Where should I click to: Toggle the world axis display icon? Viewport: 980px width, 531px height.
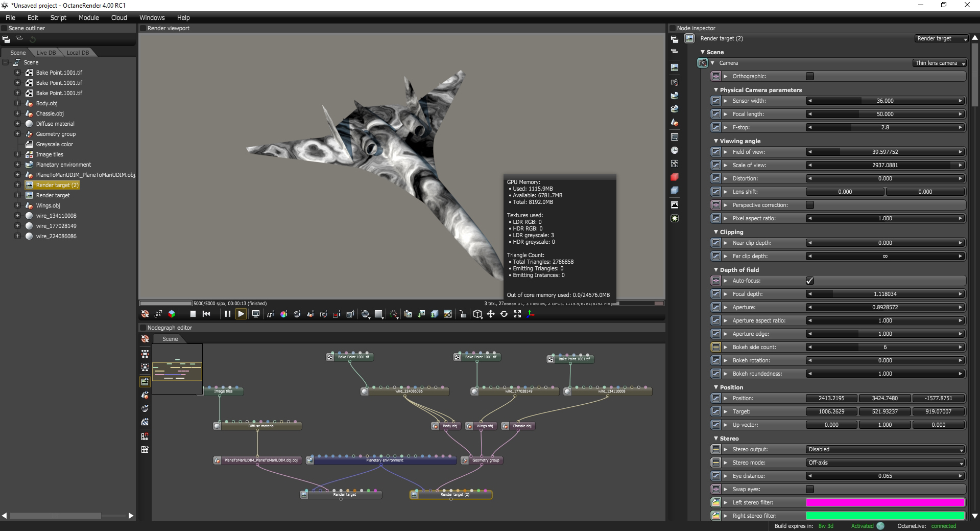[x=531, y=314]
